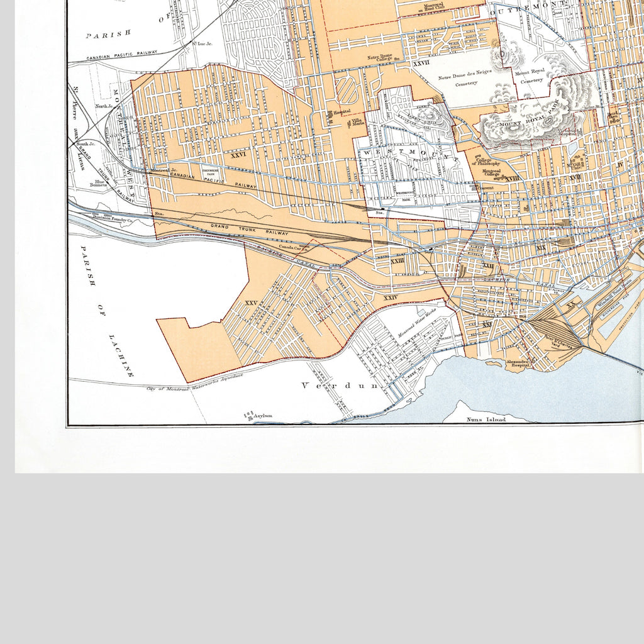Click the 'Hospital' label near Villa Maria
Screen dimensions: 644x644
[342, 111]
